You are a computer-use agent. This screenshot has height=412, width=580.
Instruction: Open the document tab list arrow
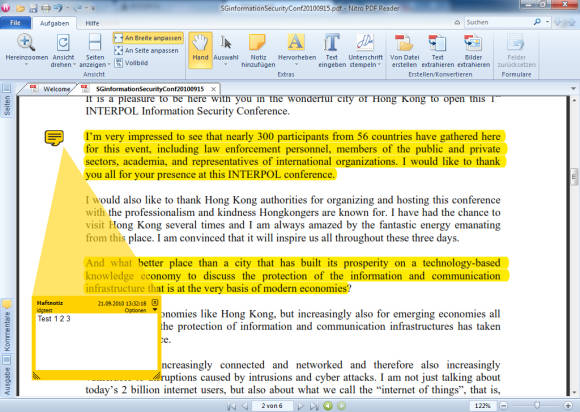point(573,89)
